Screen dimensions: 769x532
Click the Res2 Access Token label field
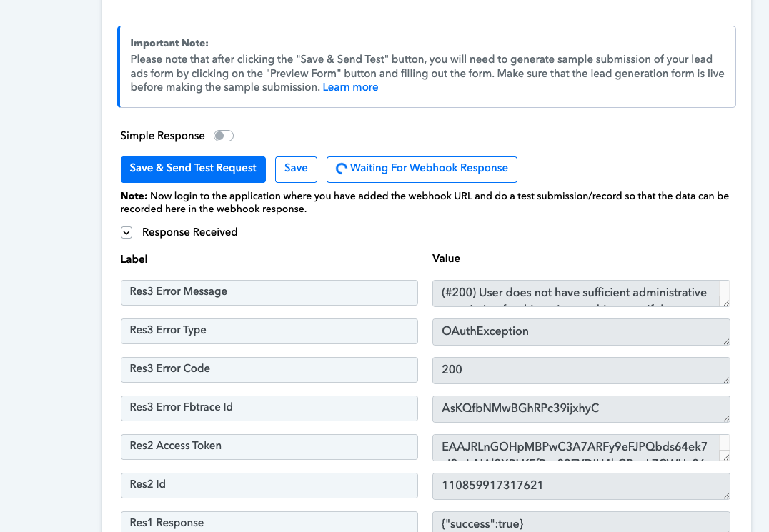[269, 446]
